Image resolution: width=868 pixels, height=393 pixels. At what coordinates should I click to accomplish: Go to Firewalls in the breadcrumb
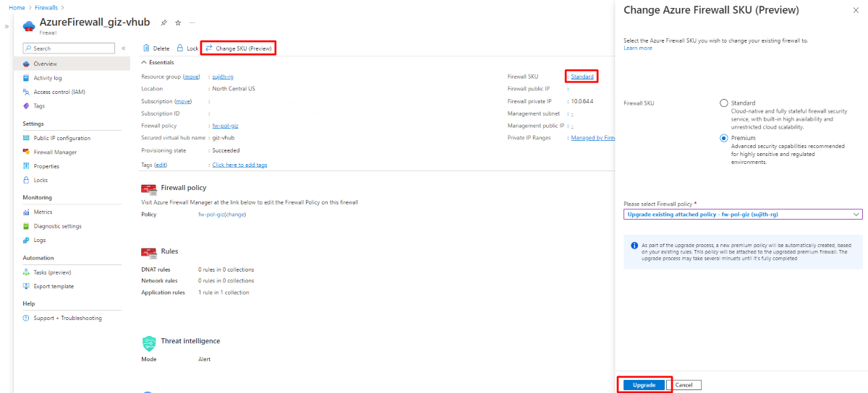point(48,7)
